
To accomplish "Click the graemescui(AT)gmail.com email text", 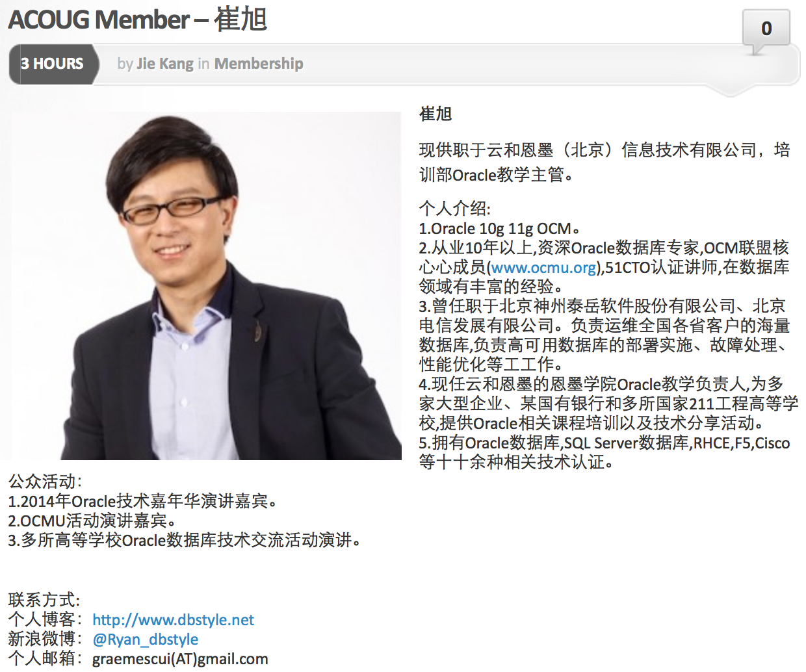I will pyautogui.click(x=180, y=658).
